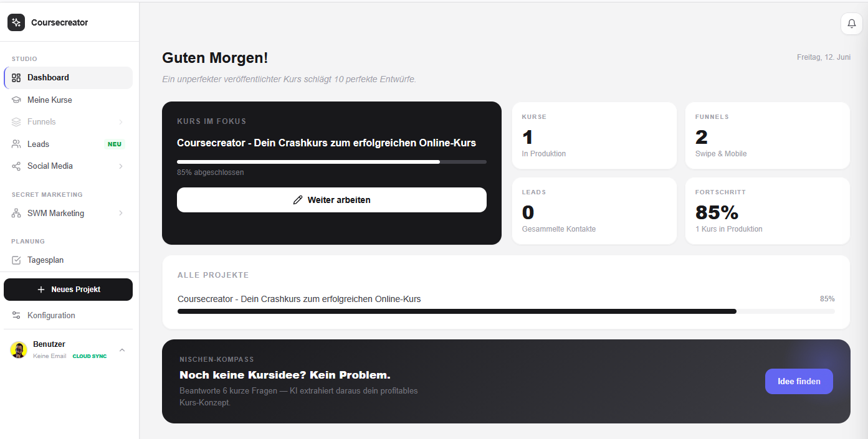Click the user avatar picture

click(19, 350)
